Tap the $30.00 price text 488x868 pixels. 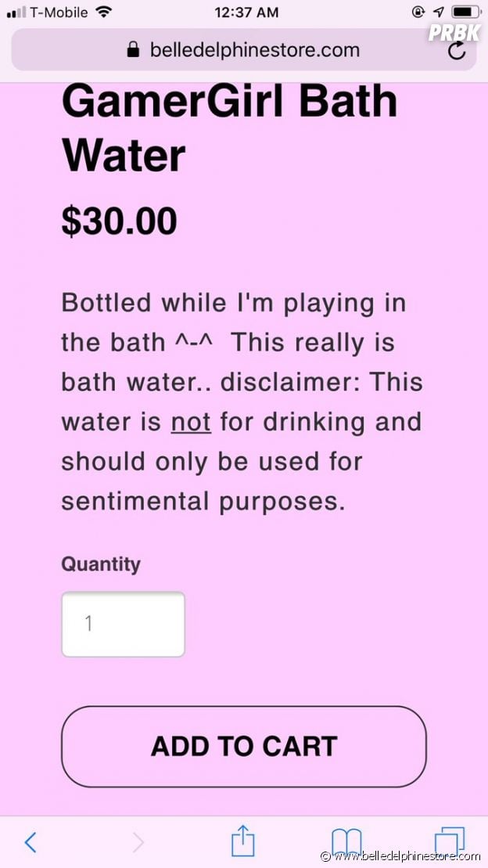point(120,222)
